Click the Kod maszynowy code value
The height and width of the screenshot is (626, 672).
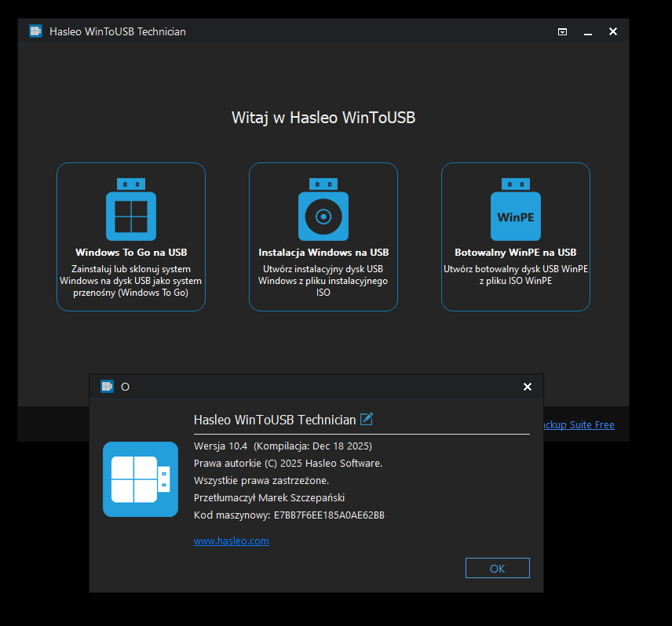point(329,515)
